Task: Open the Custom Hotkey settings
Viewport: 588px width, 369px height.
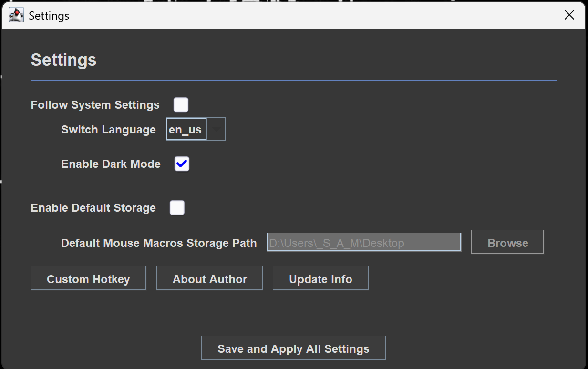Action: pos(88,278)
